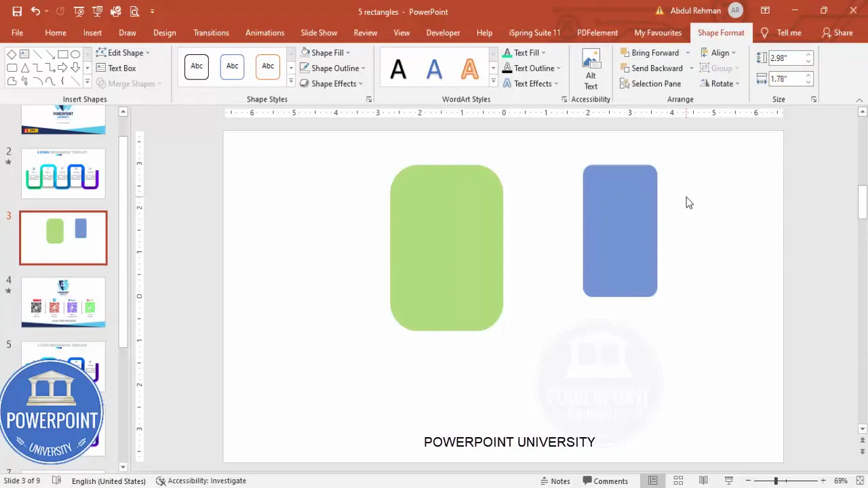Screen dimensions: 868x488
Task: Open the Rotate dropdown
Action: [720, 83]
